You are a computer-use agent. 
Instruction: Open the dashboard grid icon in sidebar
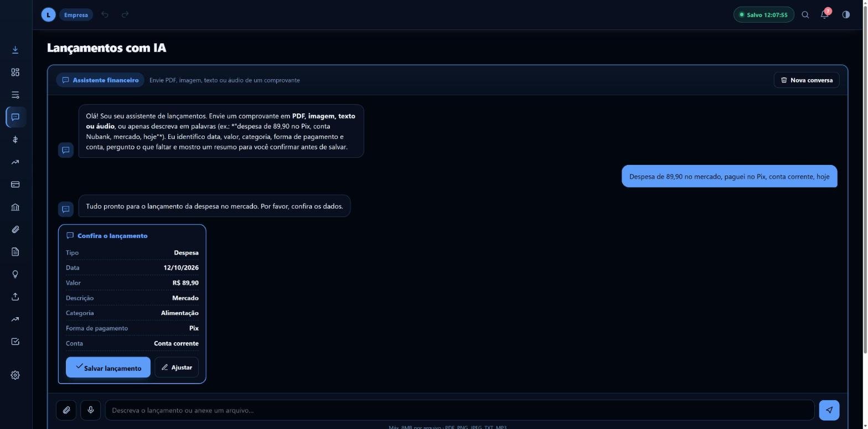pos(15,73)
